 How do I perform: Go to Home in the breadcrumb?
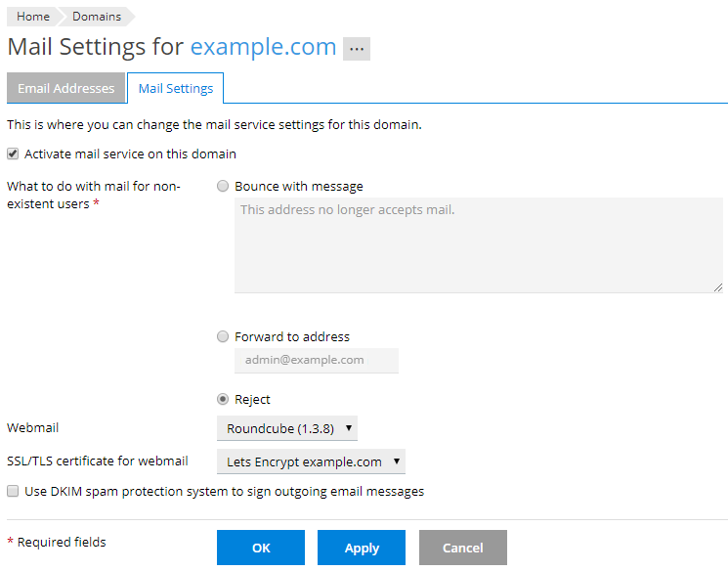click(33, 17)
